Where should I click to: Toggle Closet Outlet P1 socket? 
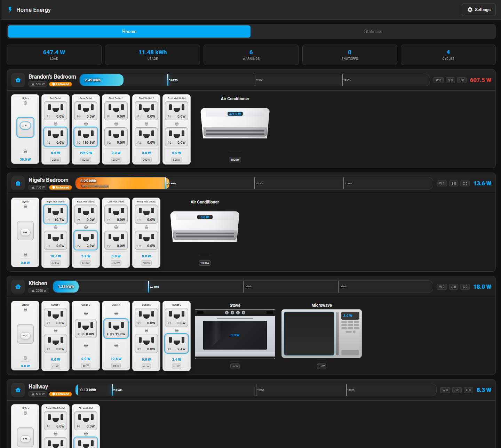[86, 421]
